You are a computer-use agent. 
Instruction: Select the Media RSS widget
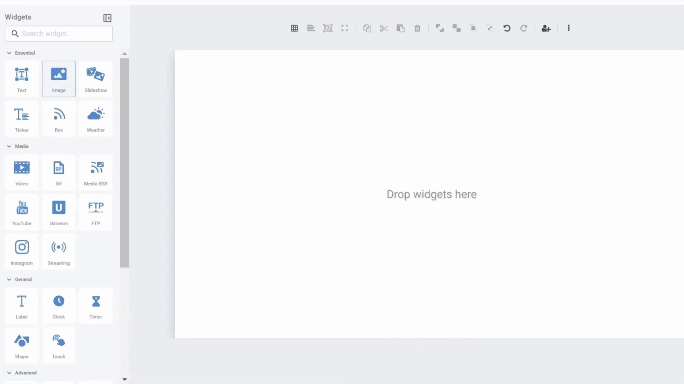coord(96,172)
